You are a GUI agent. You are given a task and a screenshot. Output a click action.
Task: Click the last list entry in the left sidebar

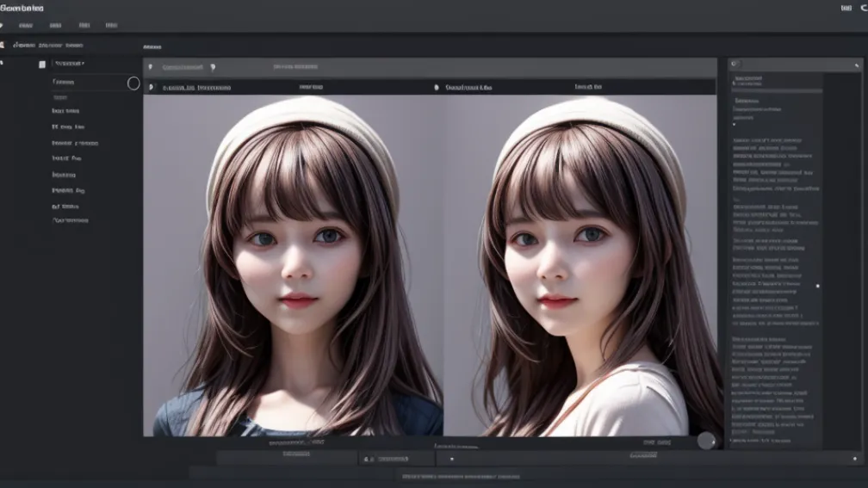coord(71,220)
